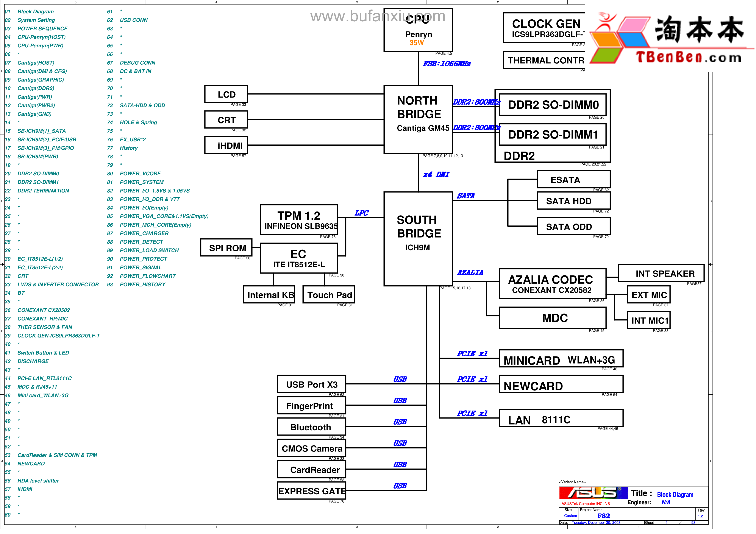Screen dimensions: 756x534
Task: Click the CLOCK GEN ICS9LPR363DGLF block
Action: tap(545, 28)
